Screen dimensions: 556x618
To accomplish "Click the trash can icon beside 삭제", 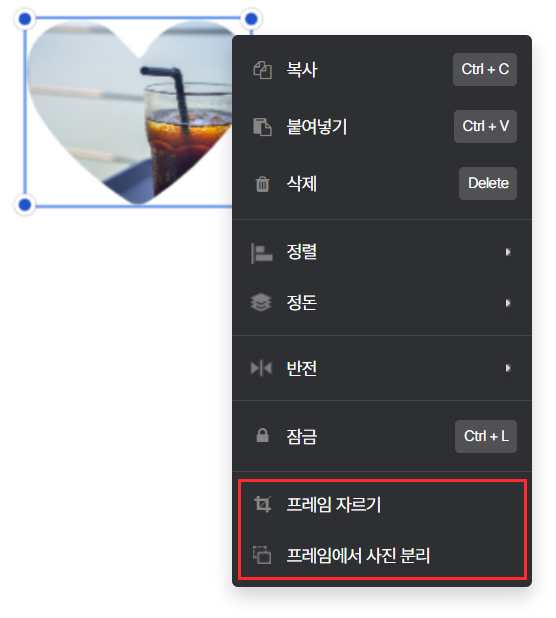I will coord(262,184).
